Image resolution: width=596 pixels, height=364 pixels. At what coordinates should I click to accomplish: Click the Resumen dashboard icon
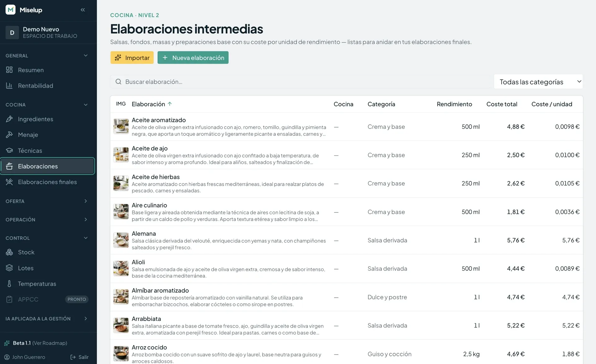click(9, 70)
